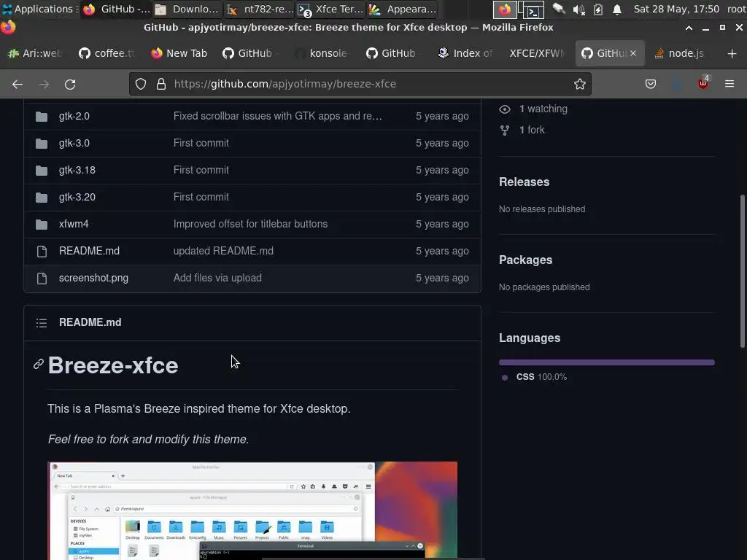Open the Packages section heading
The width and height of the screenshot is (747, 560).
[x=525, y=260]
